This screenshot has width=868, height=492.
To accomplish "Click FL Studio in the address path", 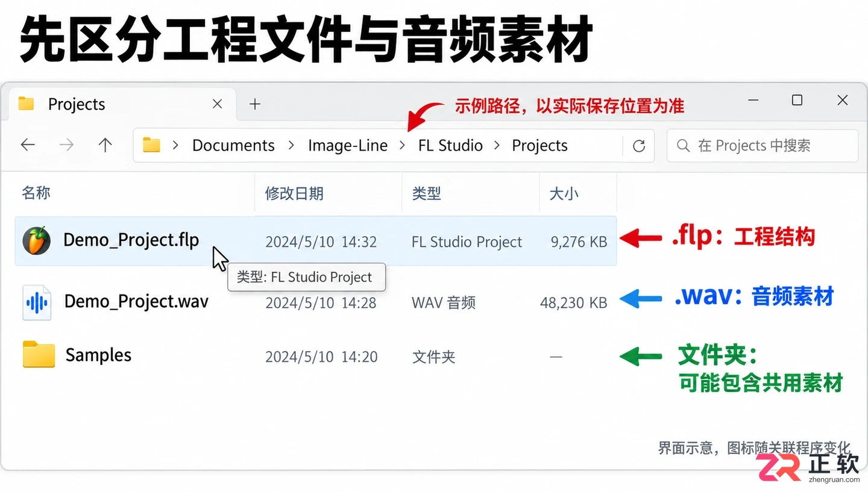I will tap(450, 146).
